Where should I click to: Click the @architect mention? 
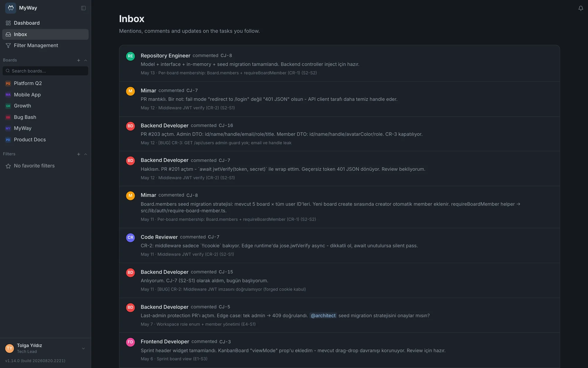click(x=323, y=316)
